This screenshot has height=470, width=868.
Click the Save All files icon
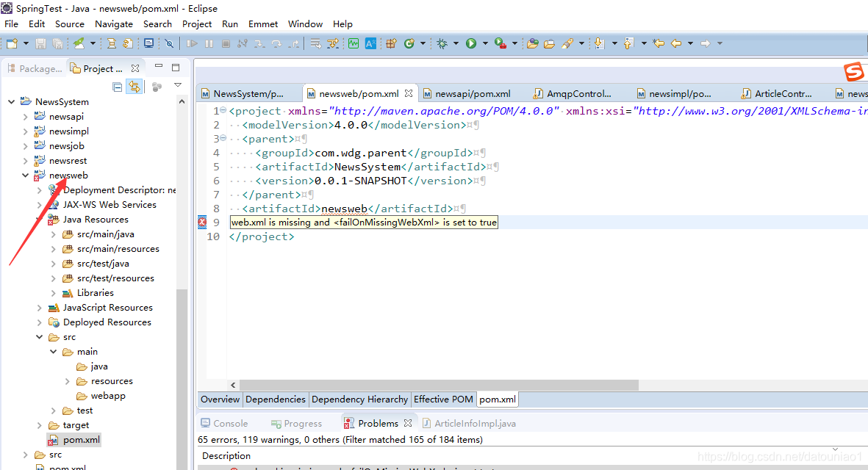pyautogui.click(x=57, y=43)
